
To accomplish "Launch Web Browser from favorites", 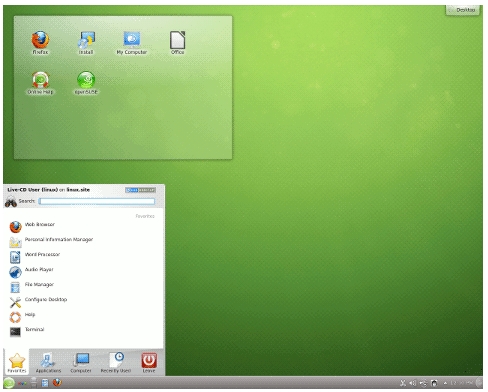I will point(83,226).
